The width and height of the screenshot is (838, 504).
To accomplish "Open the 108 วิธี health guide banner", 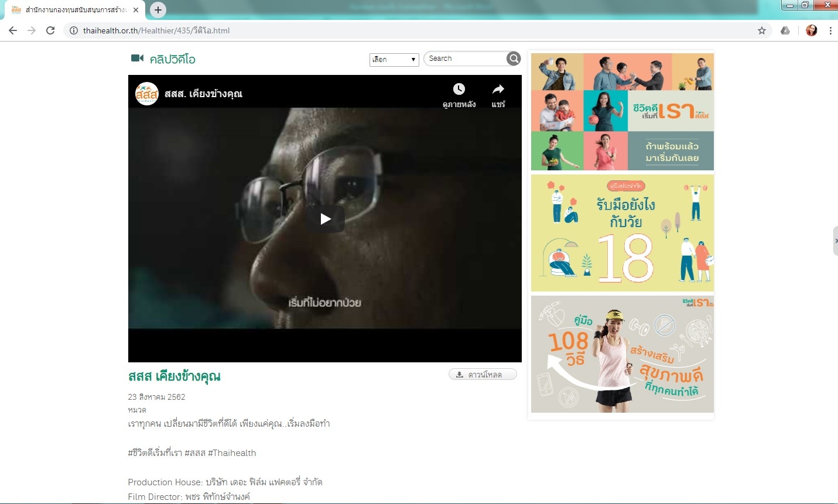I will pos(622,354).
